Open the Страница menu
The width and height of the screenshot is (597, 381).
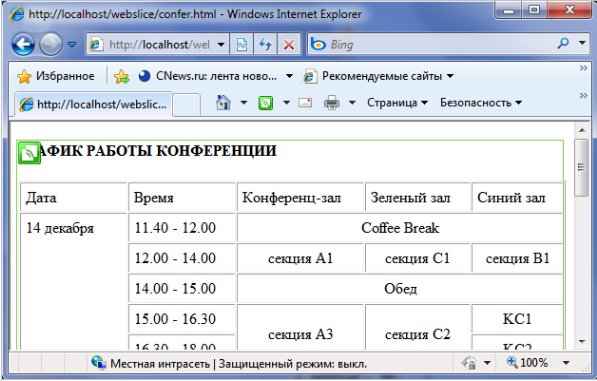[x=397, y=103]
